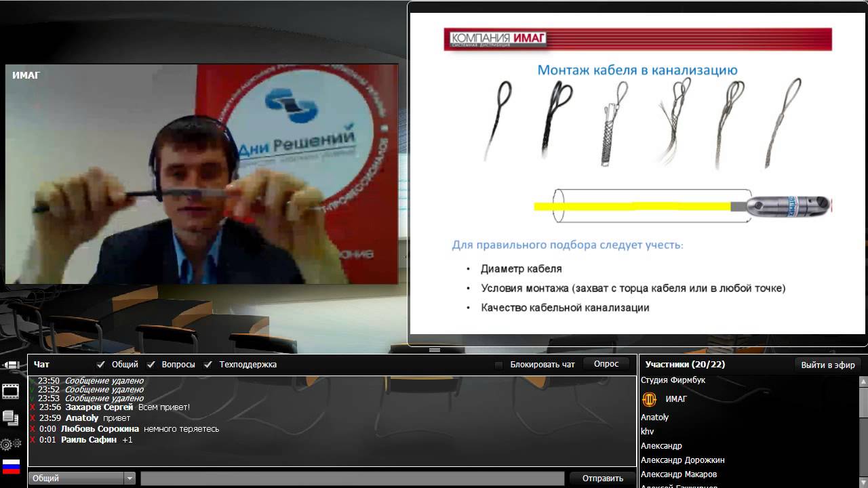Screen dimensions: 868x488
Task: Click the orange speaker icon beside ИМАГ
Action: click(x=649, y=399)
